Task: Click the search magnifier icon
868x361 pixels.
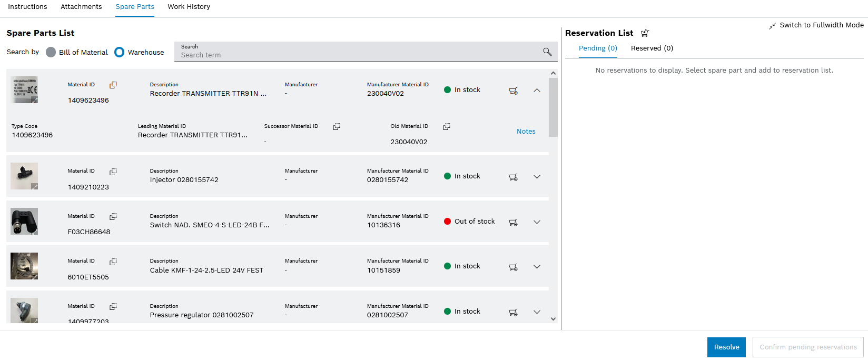Action: click(x=547, y=52)
